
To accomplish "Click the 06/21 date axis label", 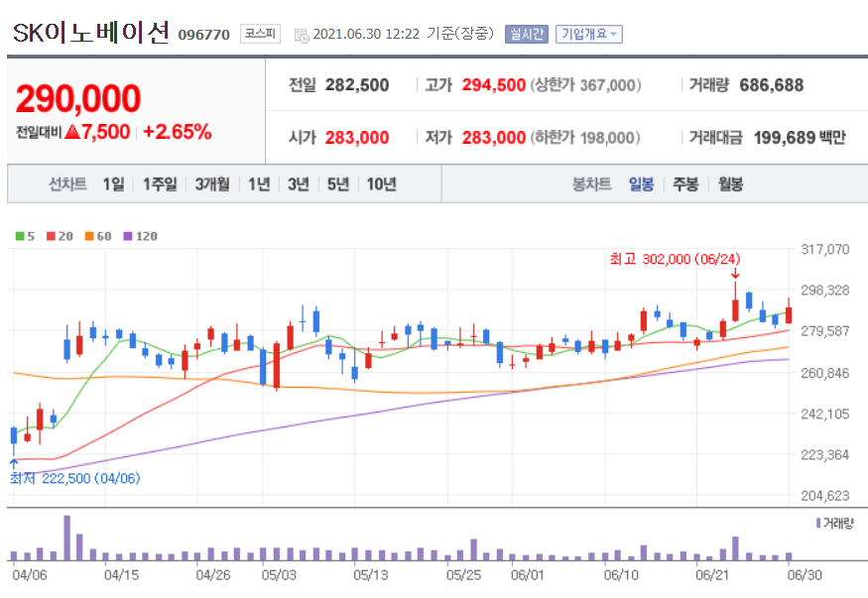I will [x=712, y=575].
